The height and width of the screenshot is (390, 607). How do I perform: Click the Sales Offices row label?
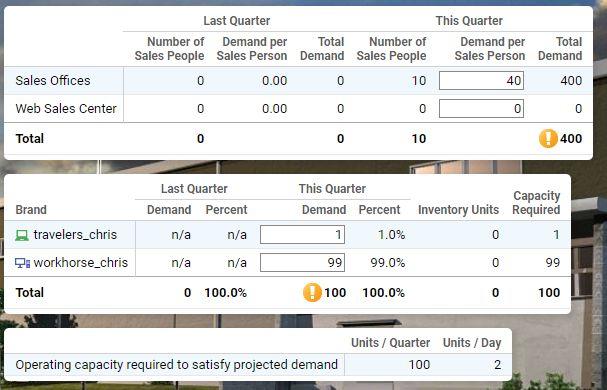click(53, 81)
